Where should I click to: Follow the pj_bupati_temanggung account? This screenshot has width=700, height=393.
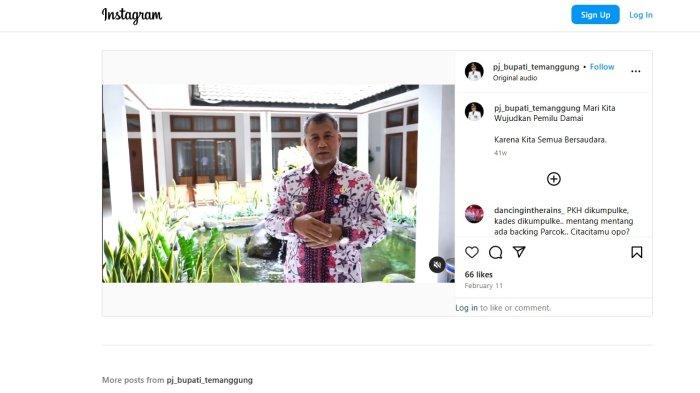tap(602, 67)
